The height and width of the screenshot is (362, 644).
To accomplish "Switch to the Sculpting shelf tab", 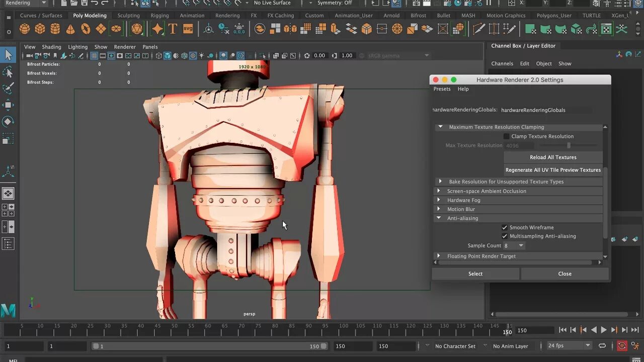I will pos(129,16).
